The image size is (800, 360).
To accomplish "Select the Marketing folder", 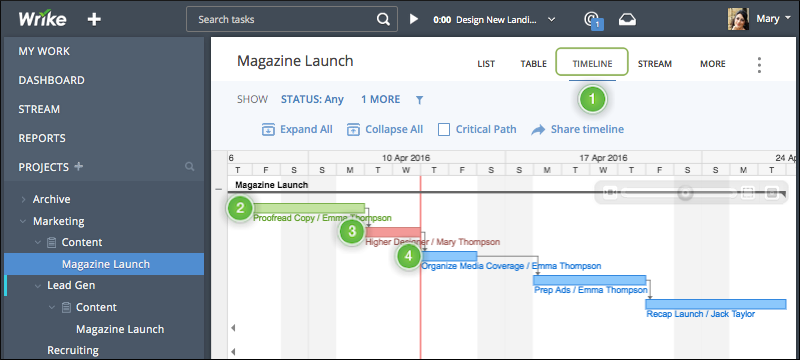I will (59, 221).
